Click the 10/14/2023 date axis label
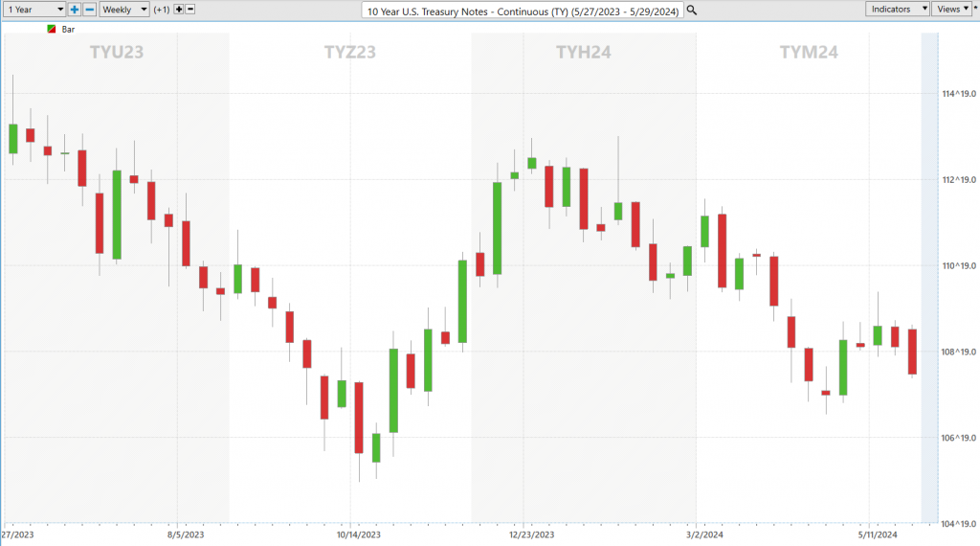The height and width of the screenshot is (546, 980). click(x=359, y=535)
